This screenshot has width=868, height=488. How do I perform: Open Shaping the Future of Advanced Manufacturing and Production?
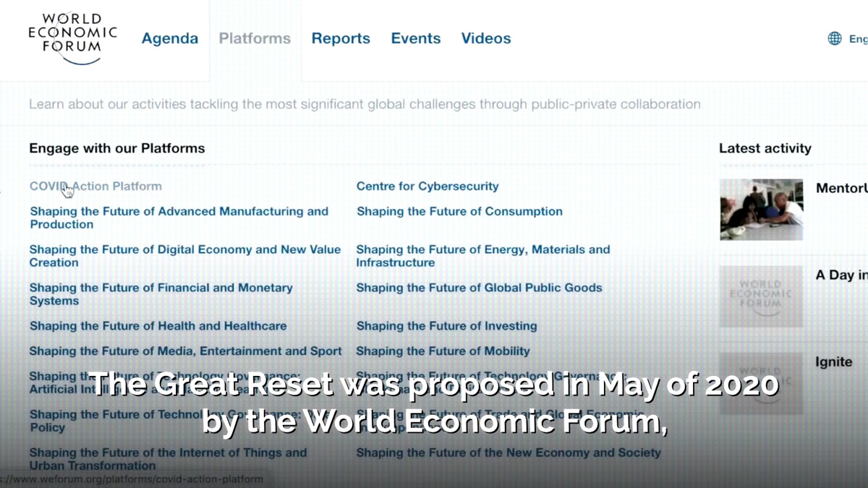pyautogui.click(x=179, y=218)
